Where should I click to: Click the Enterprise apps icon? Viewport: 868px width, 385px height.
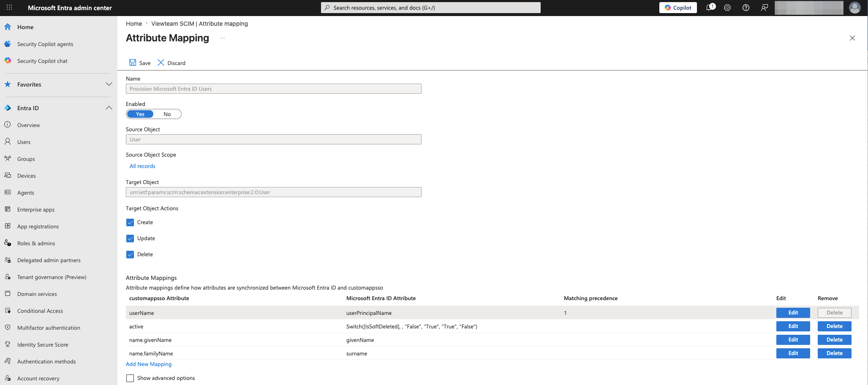coord(8,209)
